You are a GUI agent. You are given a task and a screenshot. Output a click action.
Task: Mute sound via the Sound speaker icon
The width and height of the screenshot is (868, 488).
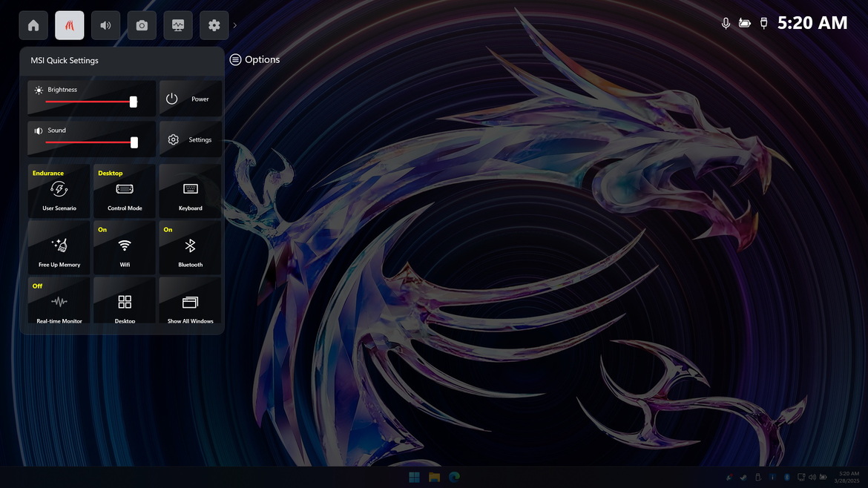click(38, 131)
